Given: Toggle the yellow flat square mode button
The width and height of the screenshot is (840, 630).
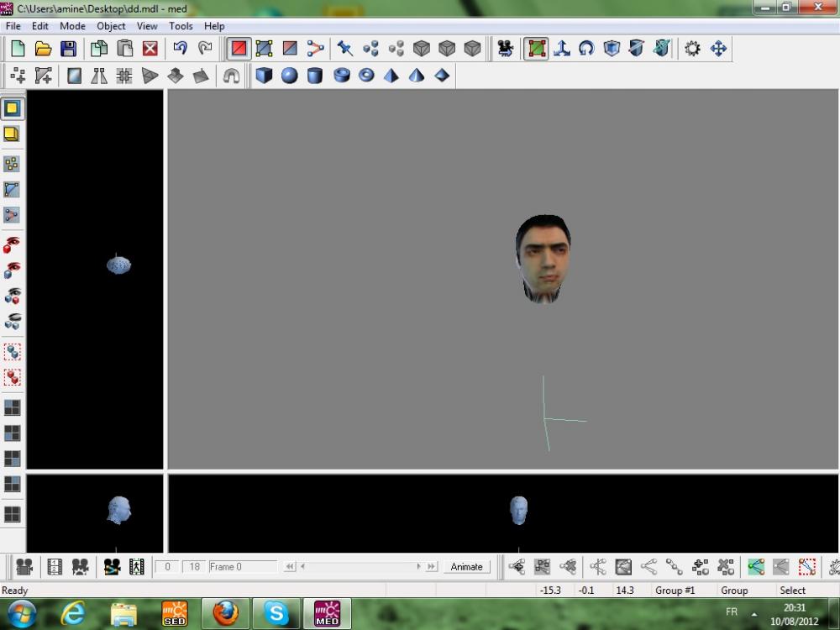Looking at the screenshot, I should click(13, 108).
